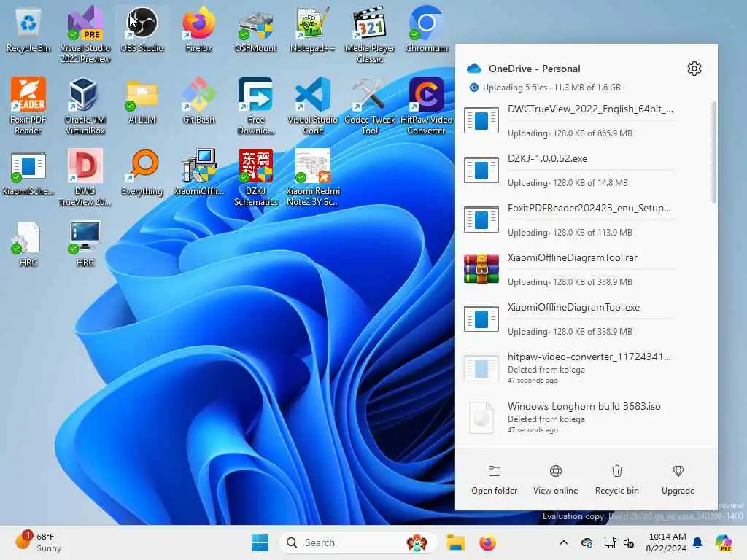Screen dimensions: 747x560
Task: Open the DZKJ Schematics desktop icon
Action: click(x=256, y=177)
